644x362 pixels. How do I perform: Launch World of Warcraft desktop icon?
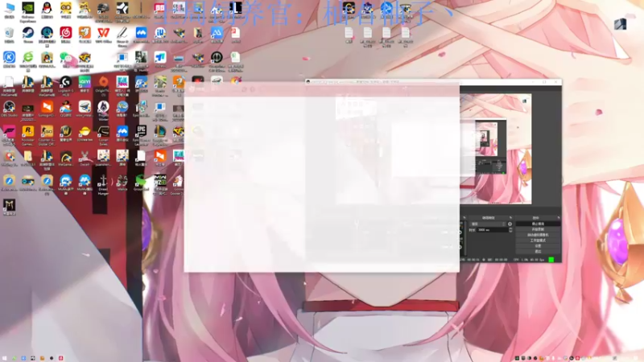click(x=66, y=133)
